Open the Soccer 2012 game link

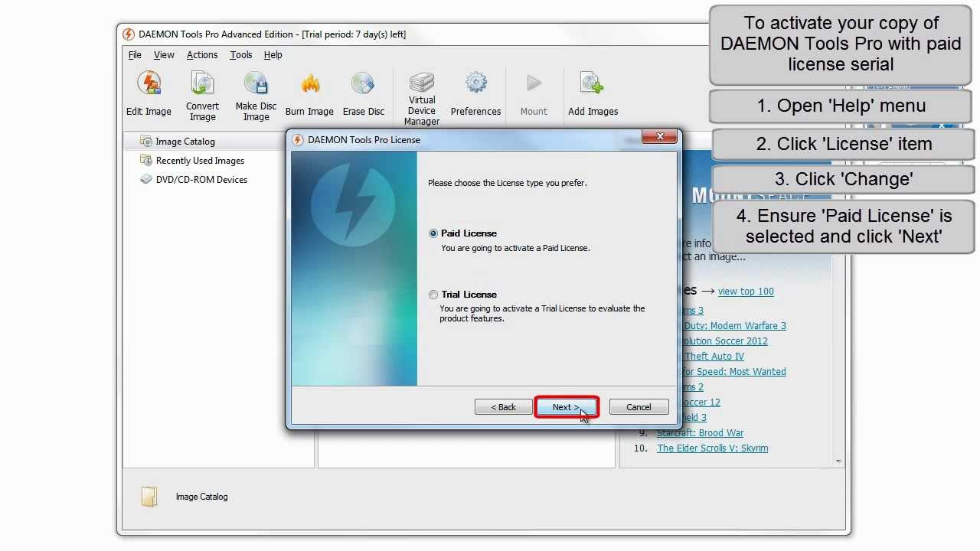pos(724,341)
